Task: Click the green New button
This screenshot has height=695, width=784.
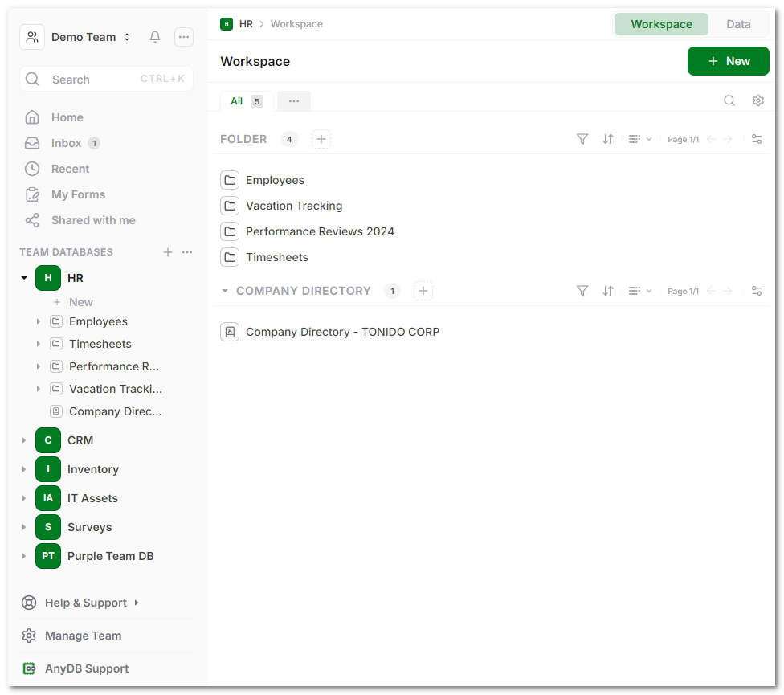Action: [728, 61]
